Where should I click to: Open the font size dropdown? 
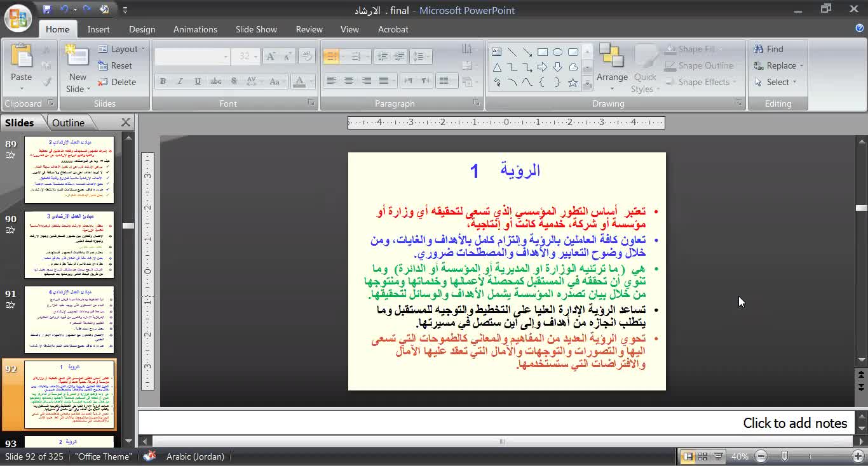pyautogui.click(x=255, y=57)
